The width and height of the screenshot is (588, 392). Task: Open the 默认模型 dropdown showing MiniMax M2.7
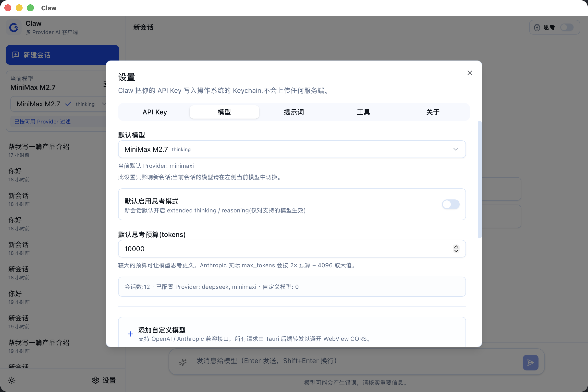pyautogui.click(x=292, y=149)
